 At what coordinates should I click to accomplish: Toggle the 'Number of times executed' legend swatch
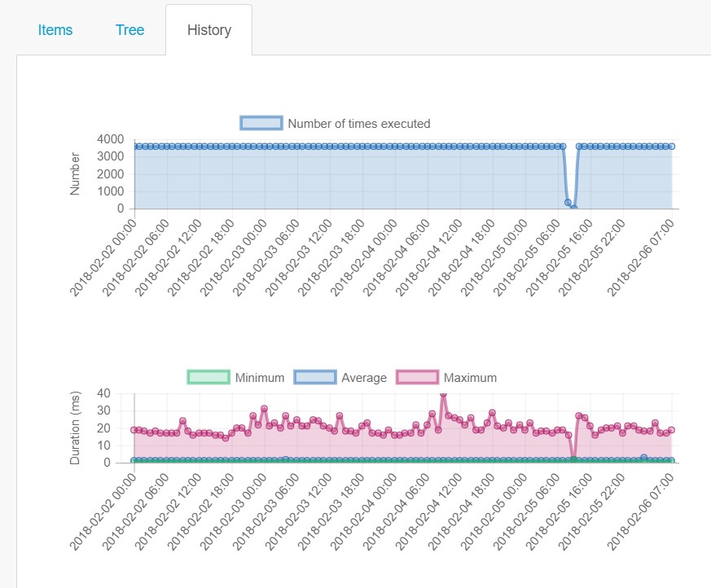tap(261, 123)
